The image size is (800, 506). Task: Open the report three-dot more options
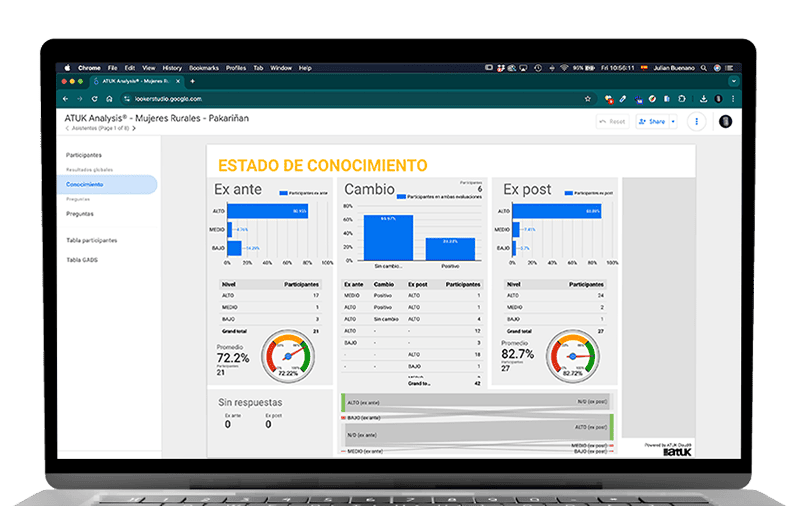(x=697, y=121)
